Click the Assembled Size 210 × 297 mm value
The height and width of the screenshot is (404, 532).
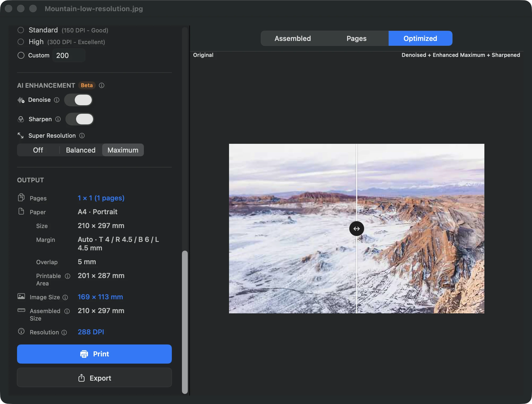[101, 311]
